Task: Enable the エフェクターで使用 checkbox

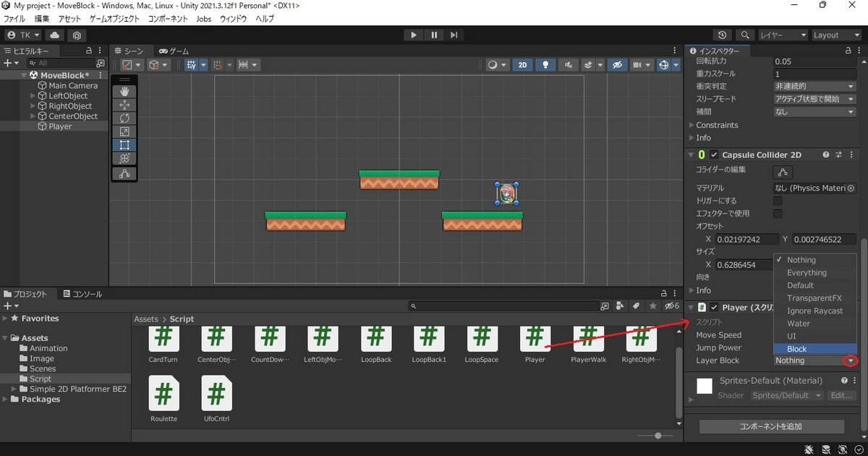Action: pyautogui.click(x=778, y=214)
